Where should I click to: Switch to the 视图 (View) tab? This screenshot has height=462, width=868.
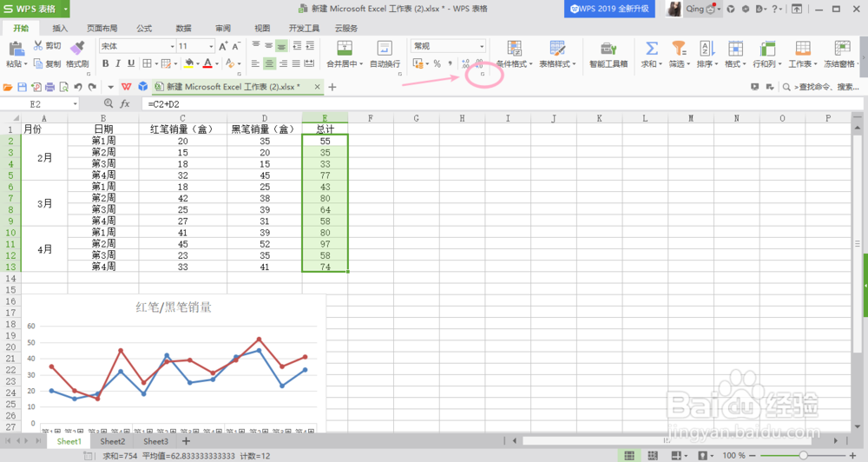(262, 28)
